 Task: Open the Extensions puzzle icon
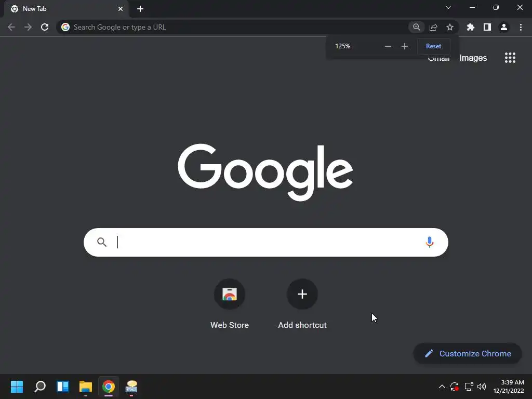[x=471, y=27]
